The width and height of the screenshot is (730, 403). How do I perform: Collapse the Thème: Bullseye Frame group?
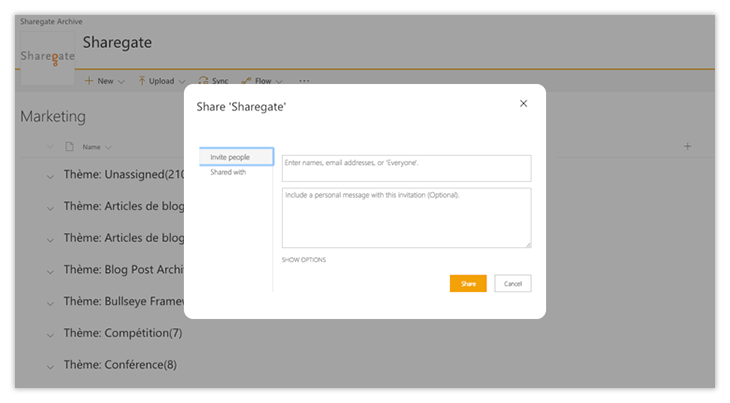(x=50, y=303)
